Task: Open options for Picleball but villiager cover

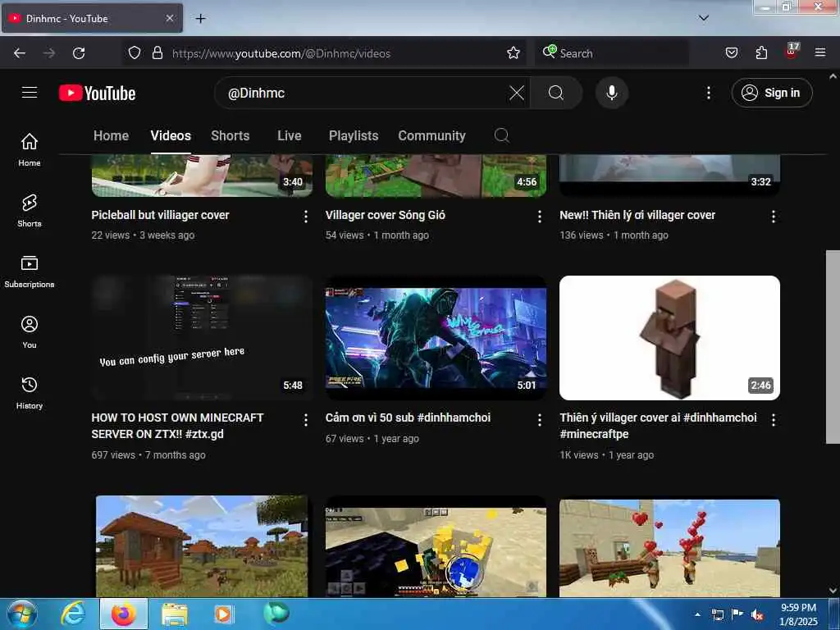Action: point(305,217)
